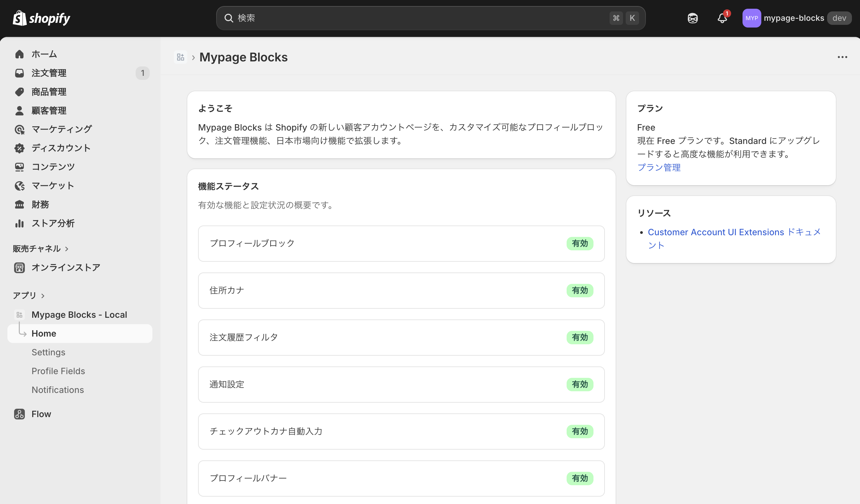The width and height of the screenshot is (860, 504).
Task: Open ストア分析 in sidebar
Action: click(x=53, y=223)
